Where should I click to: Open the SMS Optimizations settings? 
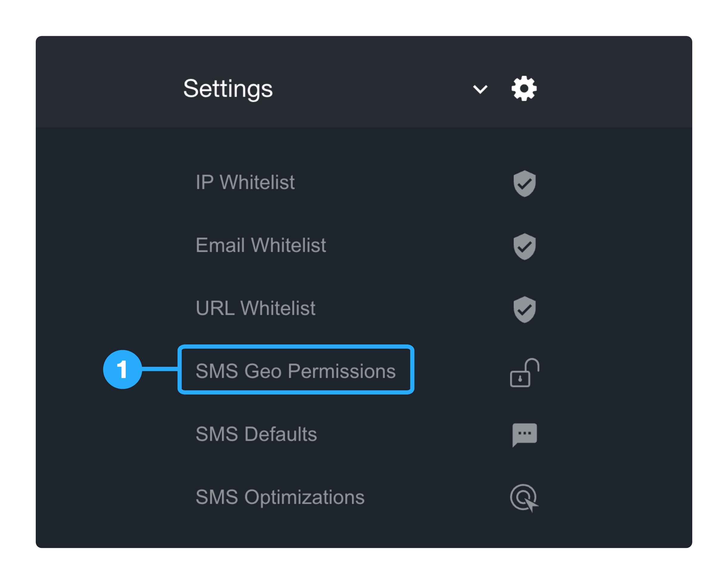coord(280,498)
